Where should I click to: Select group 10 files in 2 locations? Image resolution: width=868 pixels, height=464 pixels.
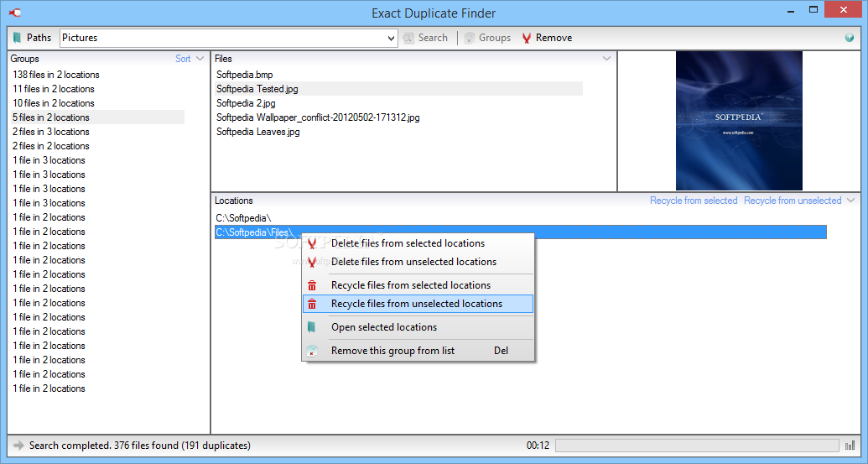[53, 103]
